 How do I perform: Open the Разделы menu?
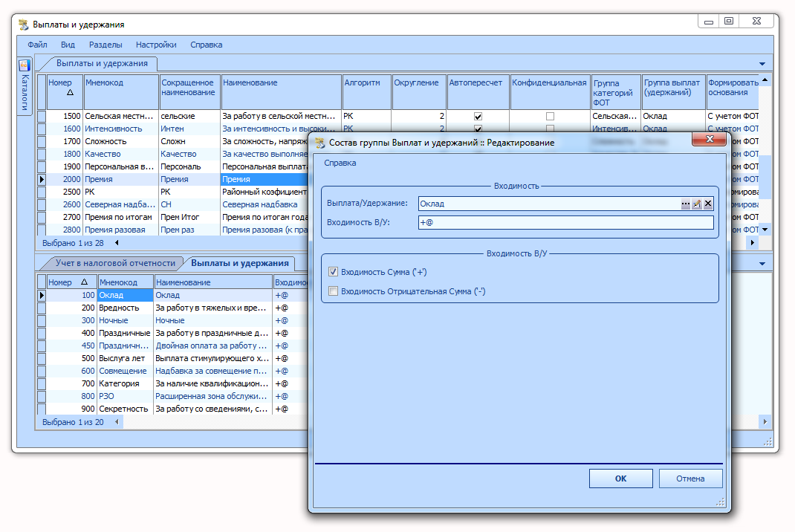click(106, 45)
